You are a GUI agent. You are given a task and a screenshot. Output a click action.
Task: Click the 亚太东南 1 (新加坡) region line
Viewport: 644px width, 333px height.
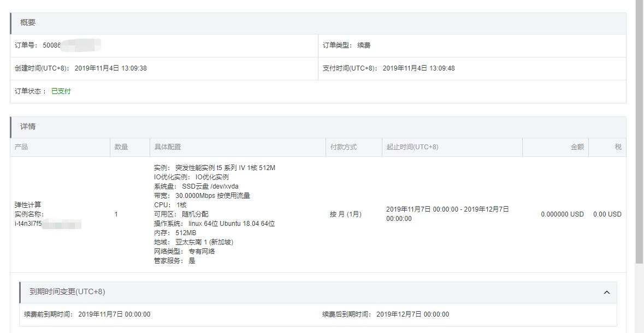click(x=193, y=242)
